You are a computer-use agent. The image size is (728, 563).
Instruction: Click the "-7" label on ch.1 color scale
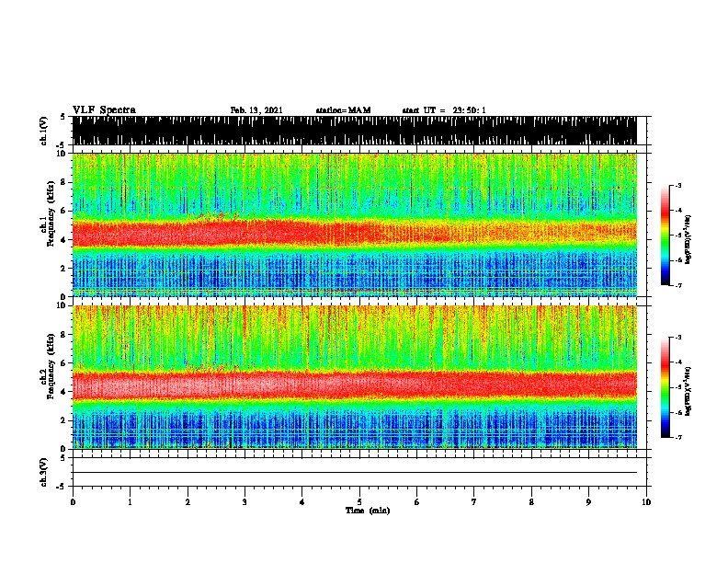click(677, 285)
